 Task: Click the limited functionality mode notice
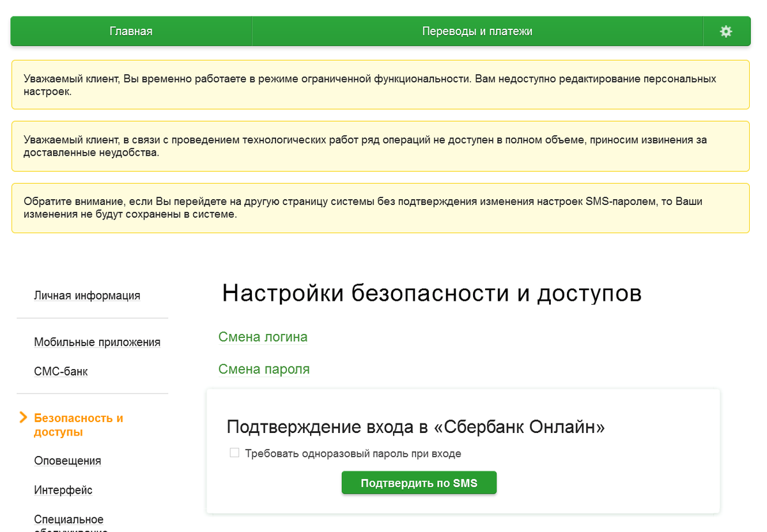(x=380, y=85)
